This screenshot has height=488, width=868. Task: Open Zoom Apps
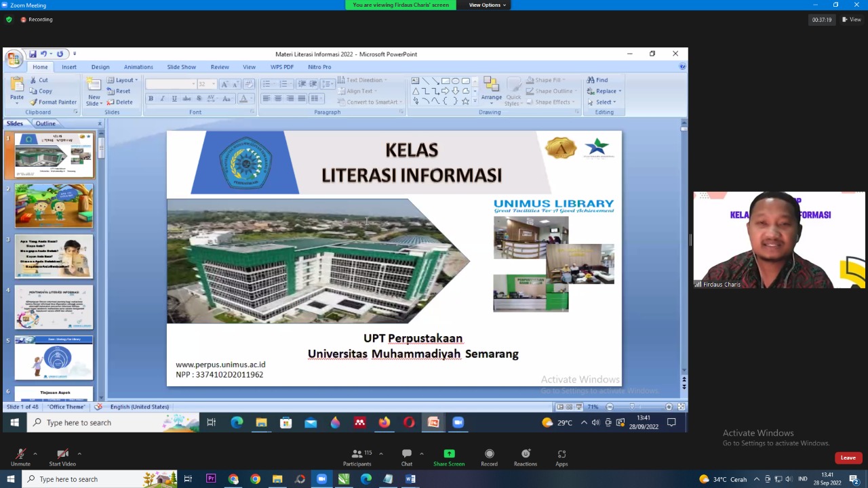tap(561, 457)
